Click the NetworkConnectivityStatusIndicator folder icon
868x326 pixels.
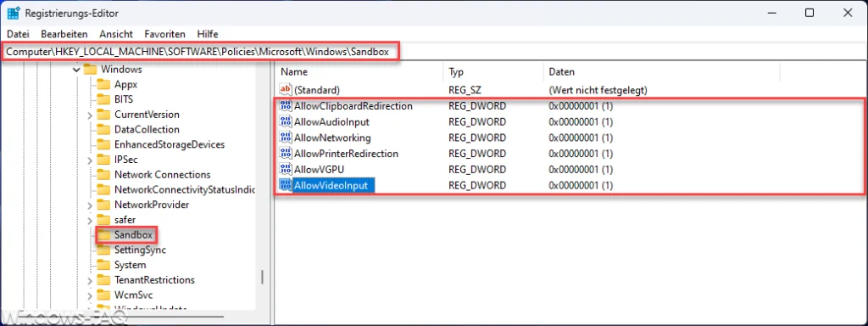click(x=103, y=189)
